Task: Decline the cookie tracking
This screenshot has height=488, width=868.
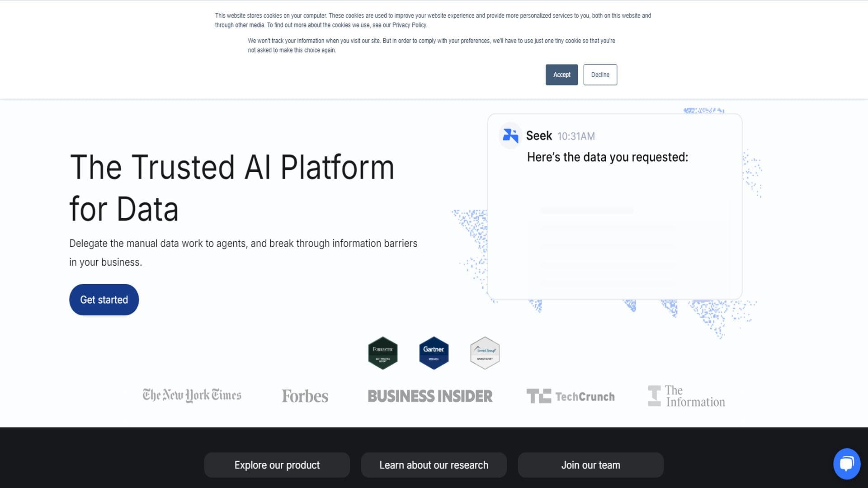Action: point(600,75)
